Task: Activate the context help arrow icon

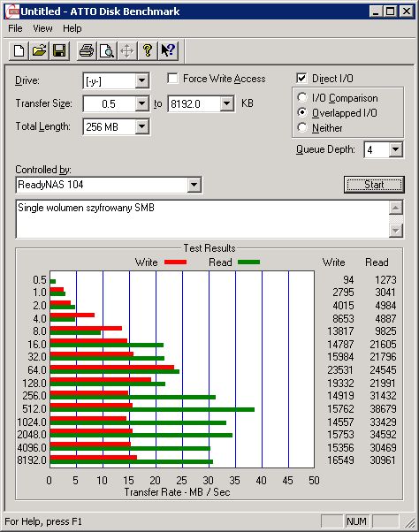Action: pos(168,51)
